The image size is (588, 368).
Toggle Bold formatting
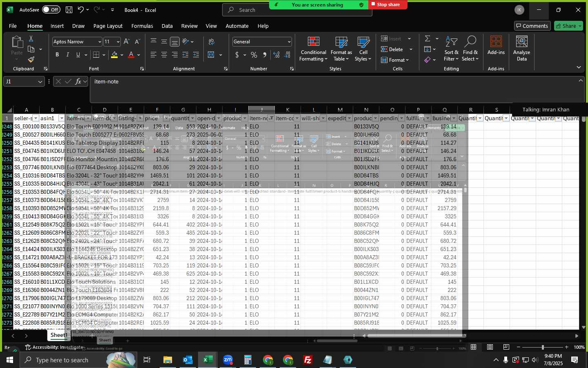pyautogui.click(x=57, y=55)
